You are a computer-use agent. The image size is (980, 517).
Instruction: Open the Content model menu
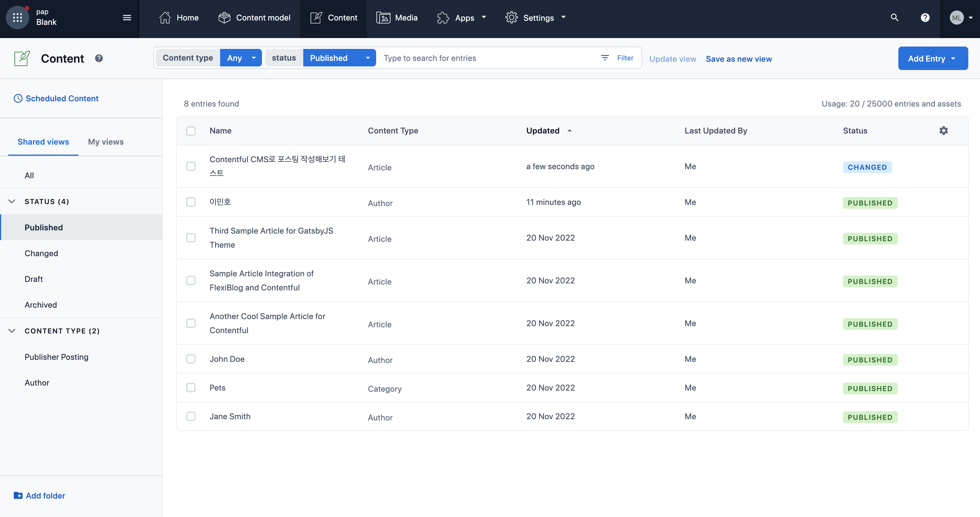[x=254, y=18]
